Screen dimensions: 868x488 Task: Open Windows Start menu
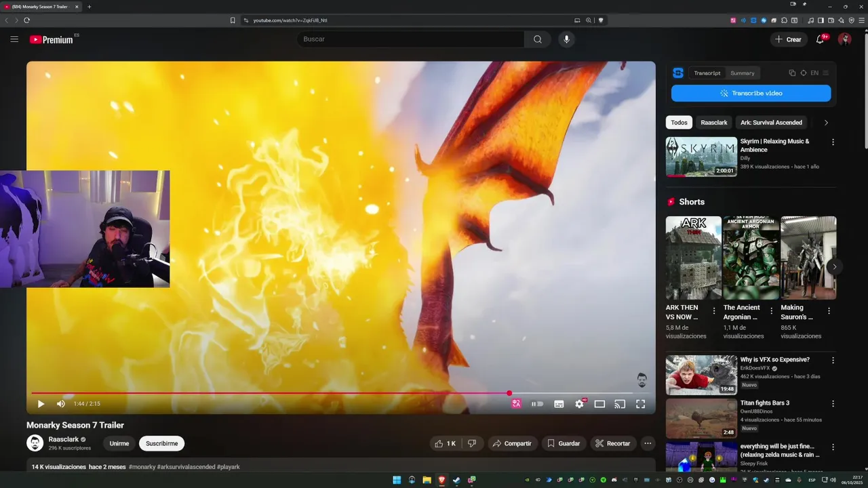click(x=397, y=480)
